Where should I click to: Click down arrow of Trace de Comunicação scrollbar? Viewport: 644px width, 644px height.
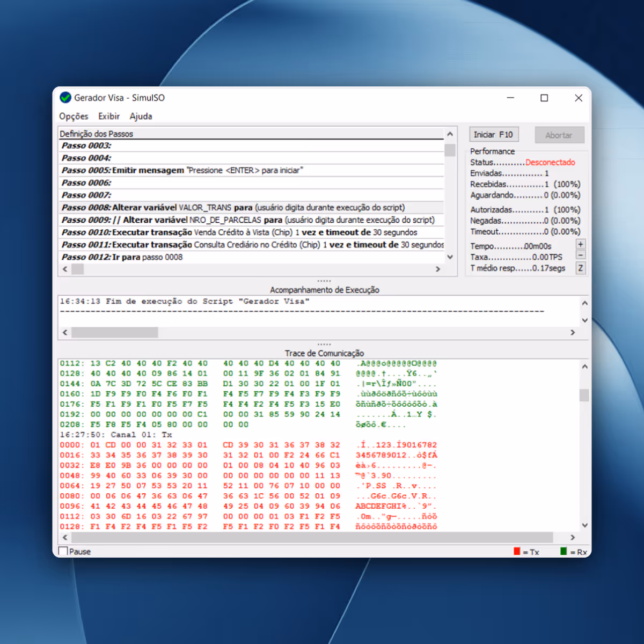(585, 525)
